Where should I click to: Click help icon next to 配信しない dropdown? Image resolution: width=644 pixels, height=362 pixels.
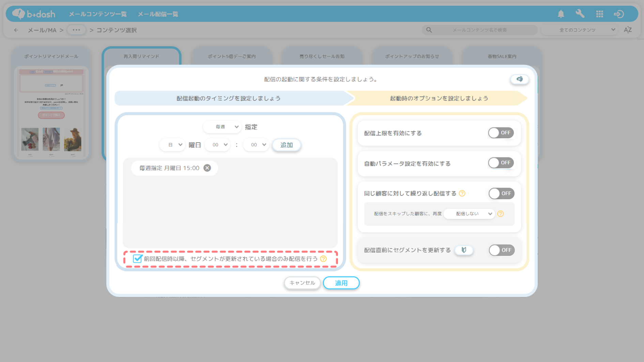pos(501,214)
